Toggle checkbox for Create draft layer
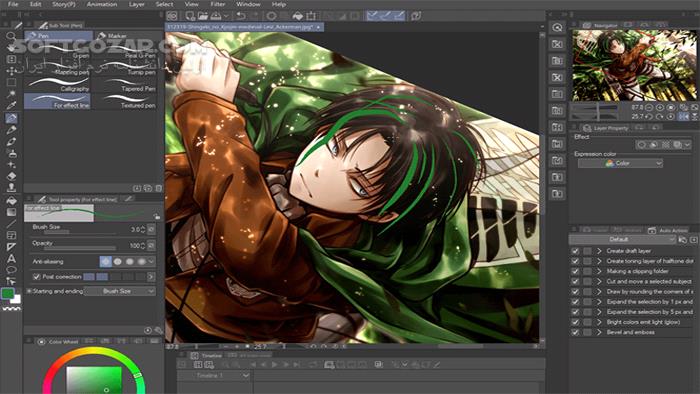Image resolution: width=700 pixels, height=394 pixels. point(575,251)
